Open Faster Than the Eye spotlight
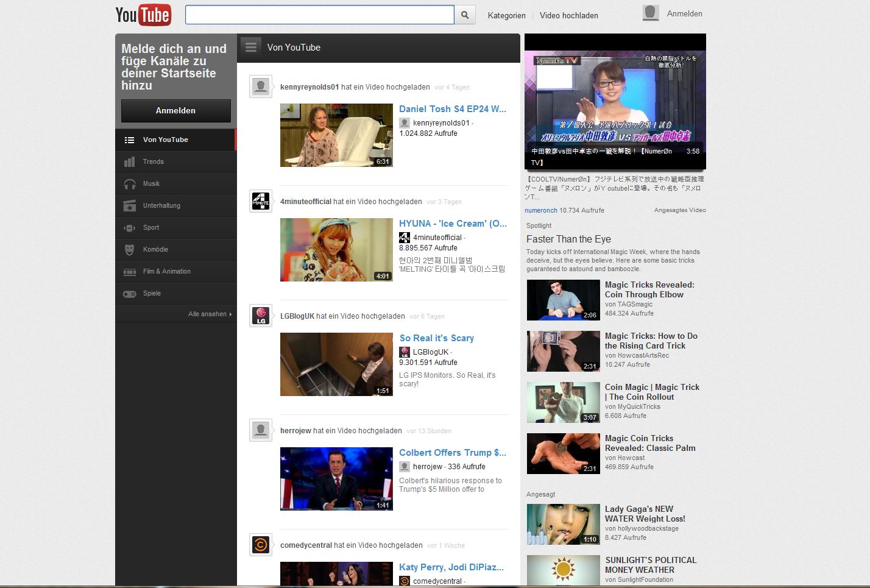The image size is (870, 588). coord(568,239)
